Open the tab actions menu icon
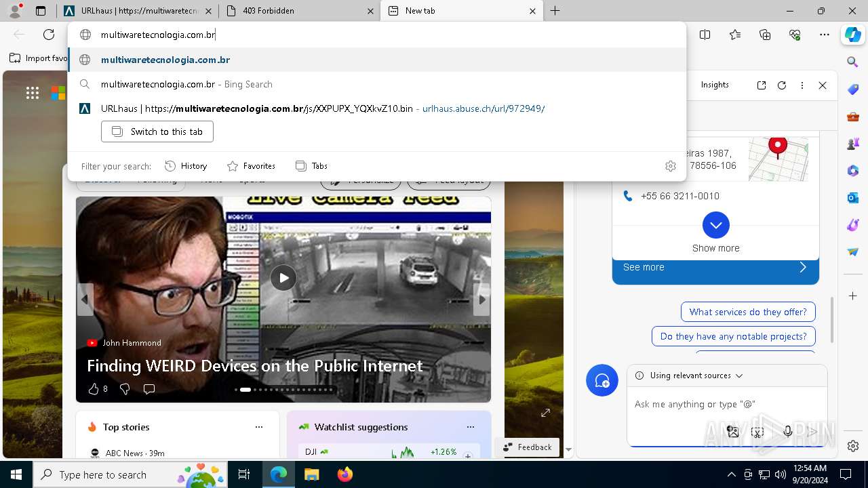 click(41, 11)
